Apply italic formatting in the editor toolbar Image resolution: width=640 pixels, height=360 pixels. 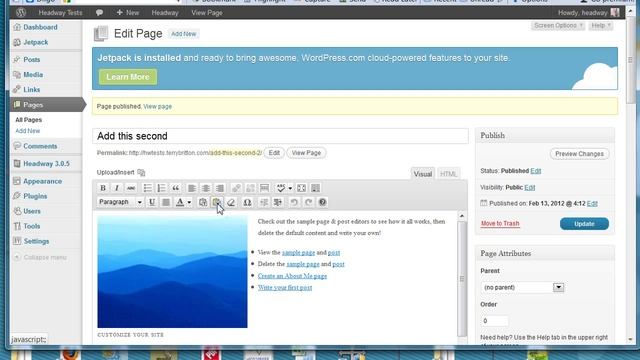click(117, 188)
